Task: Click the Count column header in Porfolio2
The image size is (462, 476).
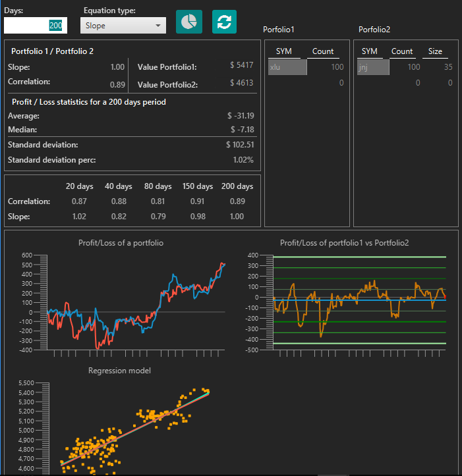Action: click(x=402, y=51)
